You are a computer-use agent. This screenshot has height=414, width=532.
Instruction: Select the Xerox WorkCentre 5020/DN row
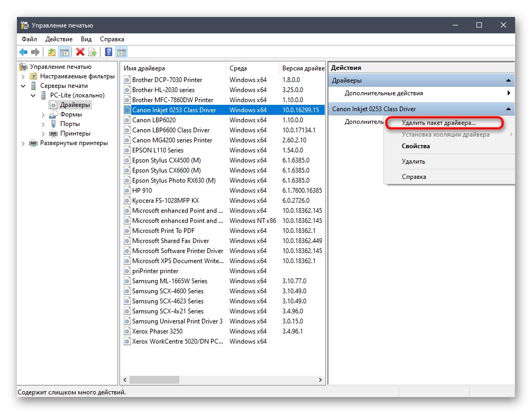[x=223, y=341]
